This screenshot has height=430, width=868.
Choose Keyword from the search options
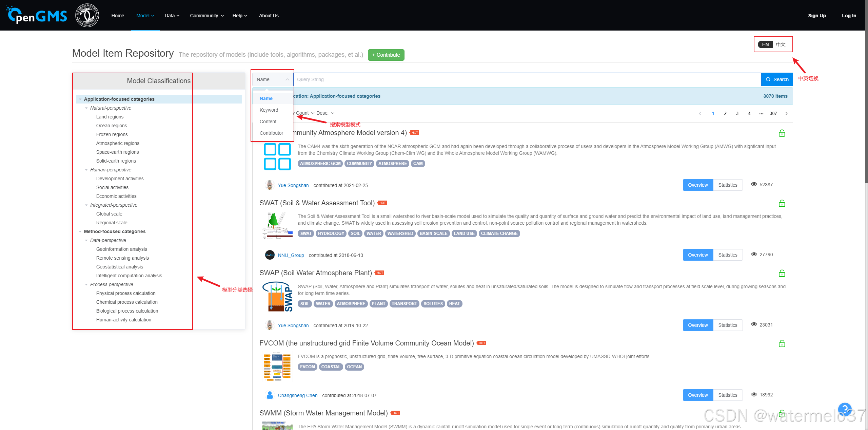click(x=269, y=110)
